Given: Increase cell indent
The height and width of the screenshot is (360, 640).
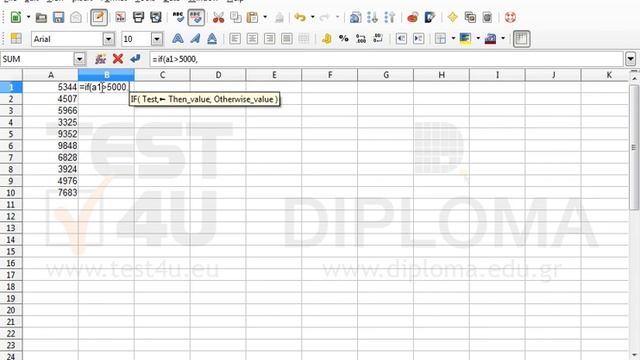Looking at the screenshot, I should (418, 39).
